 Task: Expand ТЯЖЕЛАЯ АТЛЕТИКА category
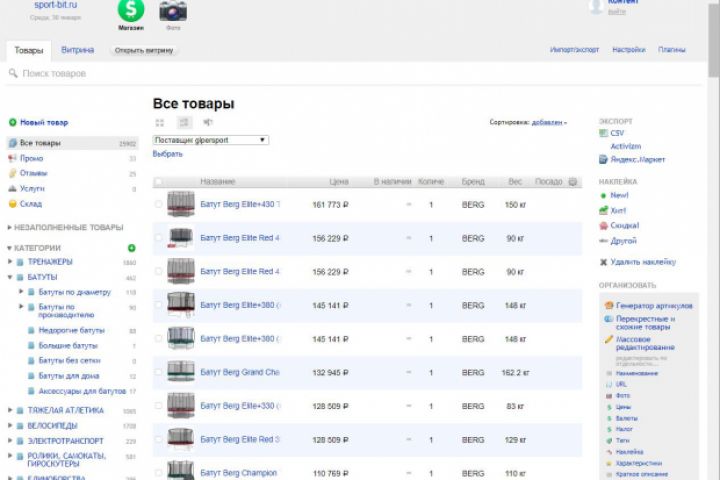(10, 410)
